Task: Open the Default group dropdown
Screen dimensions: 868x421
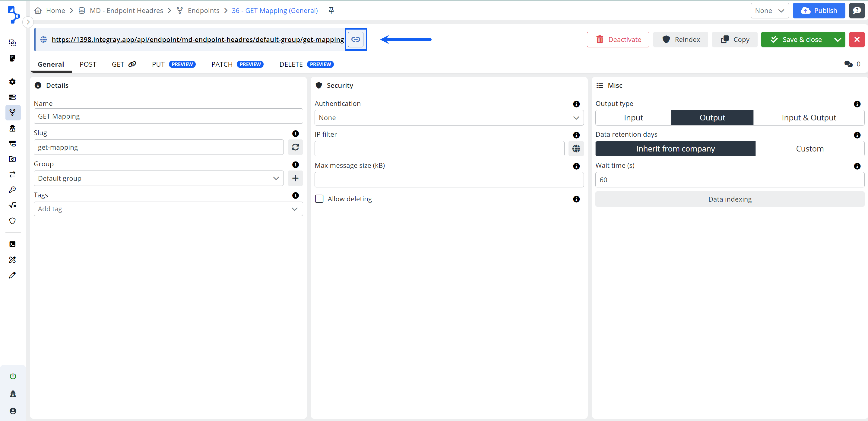Action: [x=158, y=178]
